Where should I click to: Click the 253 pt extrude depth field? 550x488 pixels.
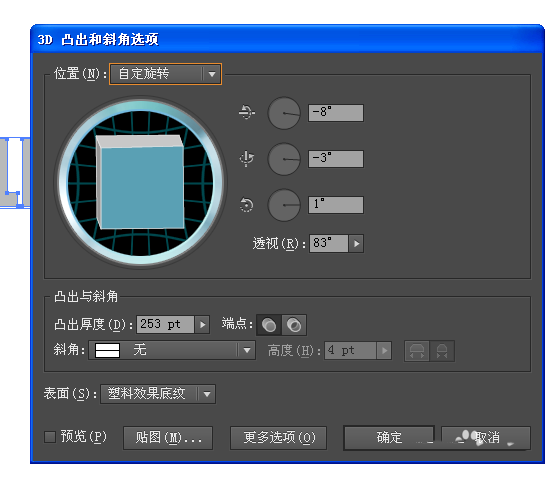point(165,325)
